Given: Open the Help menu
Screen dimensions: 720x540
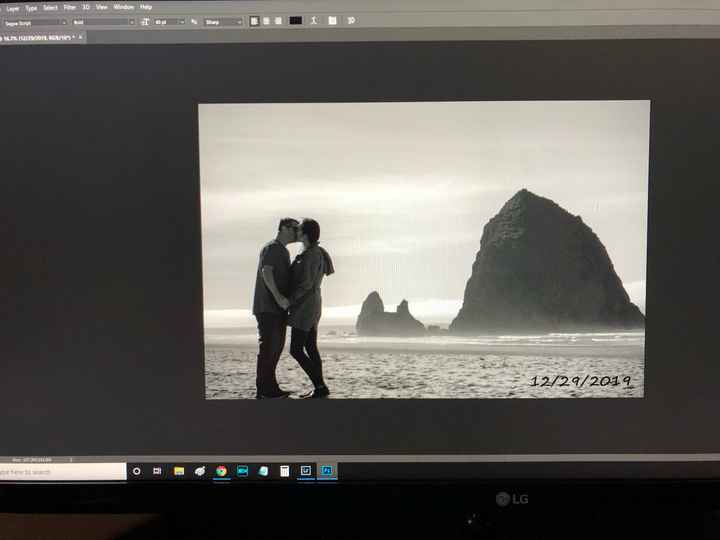Looking at the screenshot, I should coord(146,7).
